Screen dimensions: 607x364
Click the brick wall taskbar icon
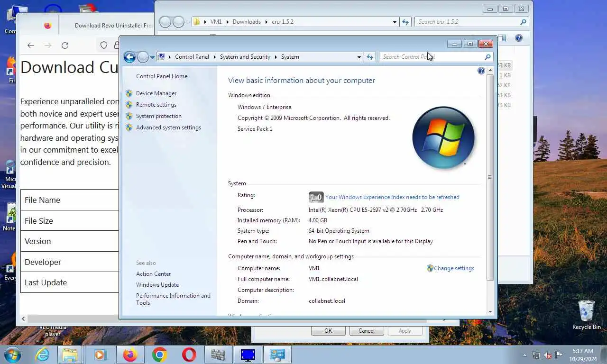tap(218, 355)
